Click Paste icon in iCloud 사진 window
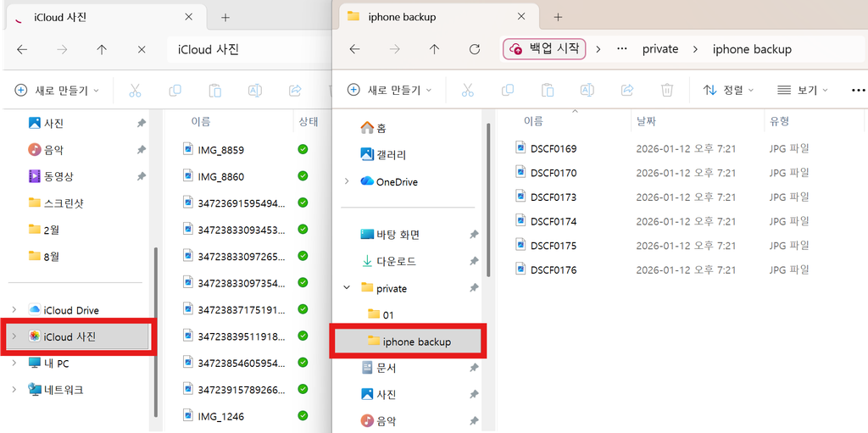The width and height of the screenshot is (868, 433). click(x=214, y=92)
